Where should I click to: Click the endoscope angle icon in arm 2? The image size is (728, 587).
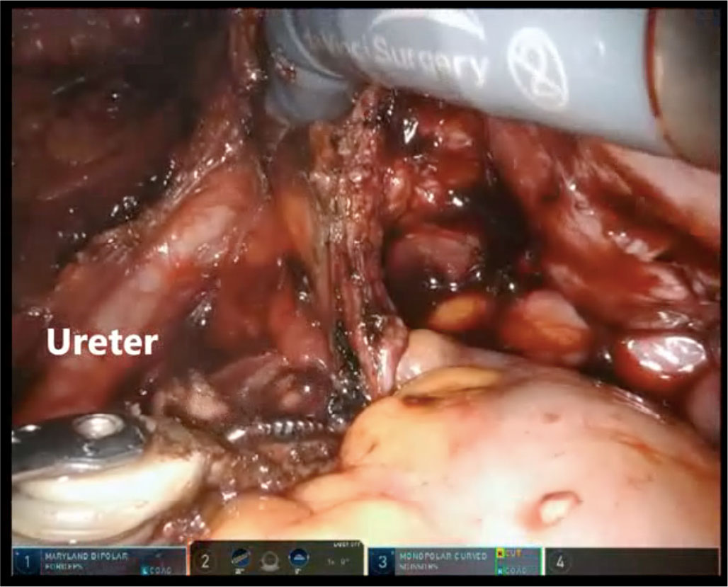pyautogui.click(x=241, y=559)
